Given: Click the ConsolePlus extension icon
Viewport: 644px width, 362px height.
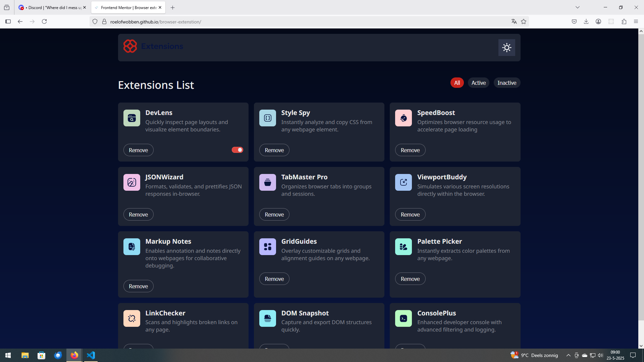Looking at the screenshot, I should 403,318.
